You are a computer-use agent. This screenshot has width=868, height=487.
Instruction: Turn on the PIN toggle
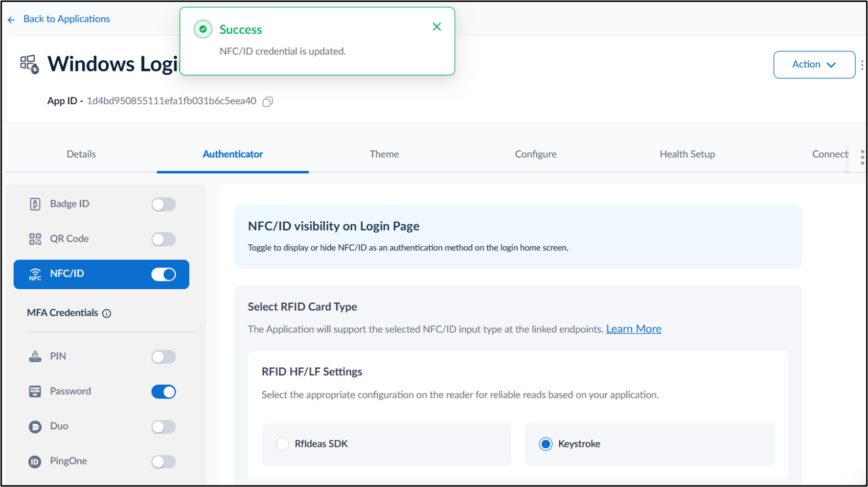163,357
